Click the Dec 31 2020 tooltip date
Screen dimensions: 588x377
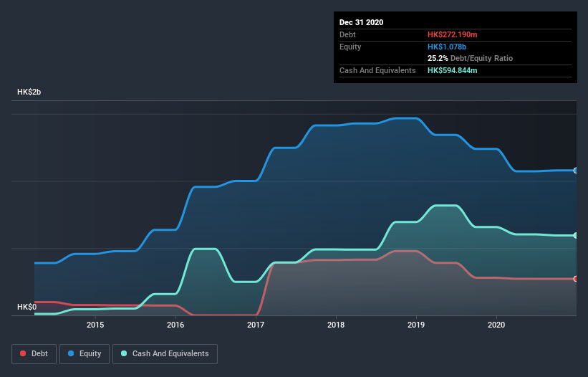[x=361, y=22]
